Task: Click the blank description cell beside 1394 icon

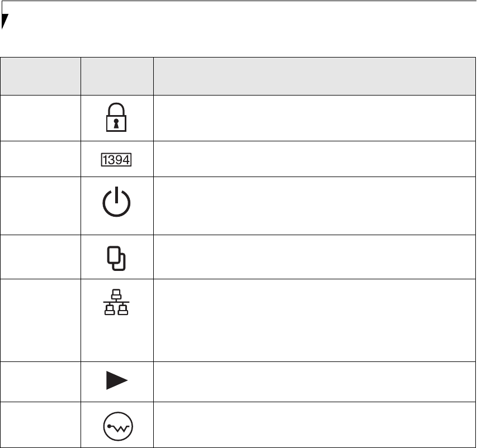Action: pos(312,159)
